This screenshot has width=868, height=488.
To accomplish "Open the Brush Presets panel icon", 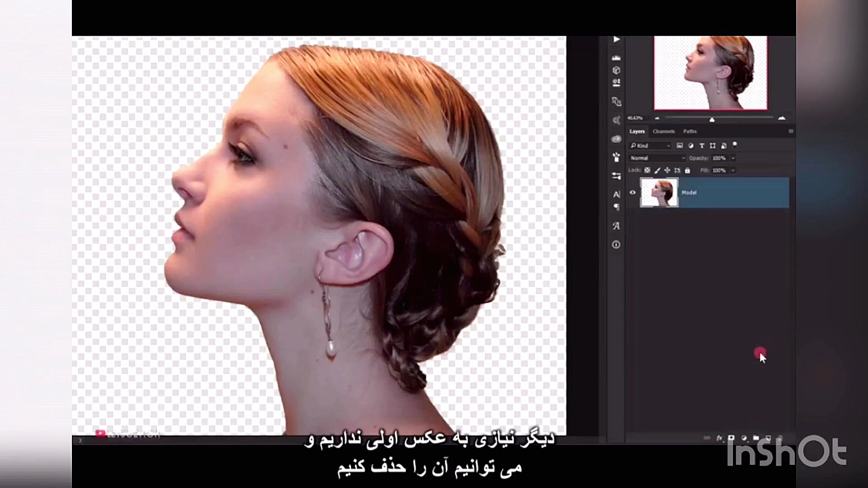I will 616,157.
